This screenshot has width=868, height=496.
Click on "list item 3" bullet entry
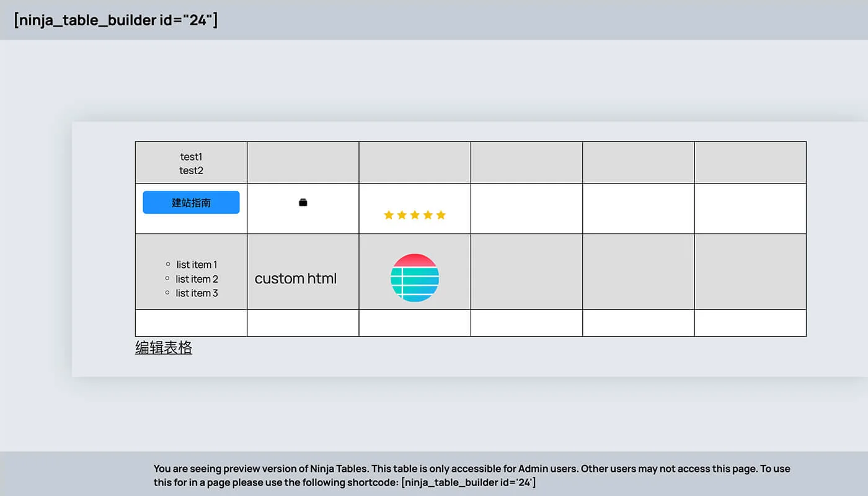pos(197,293)
